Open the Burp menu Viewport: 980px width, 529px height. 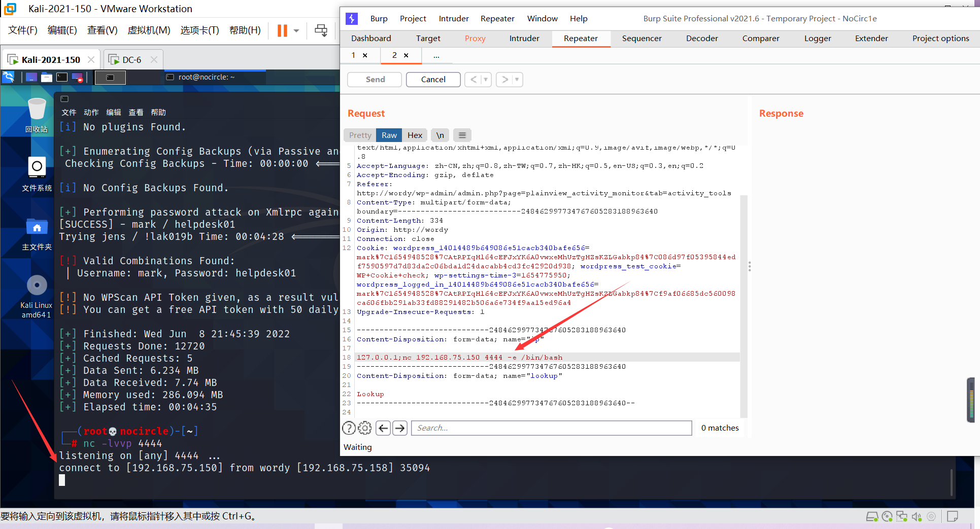click(x=379, y=19)
